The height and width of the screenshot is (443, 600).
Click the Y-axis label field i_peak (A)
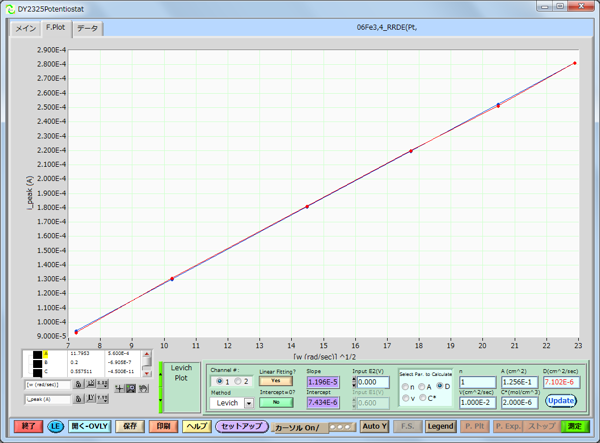coord(48,399)
